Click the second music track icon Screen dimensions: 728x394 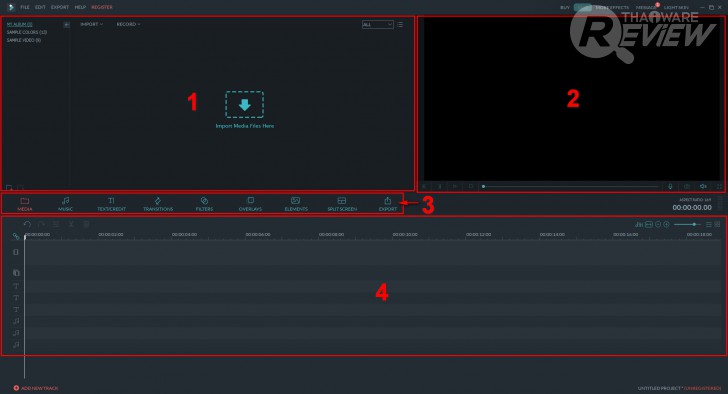pyautogui.click(x=16, y=333)
